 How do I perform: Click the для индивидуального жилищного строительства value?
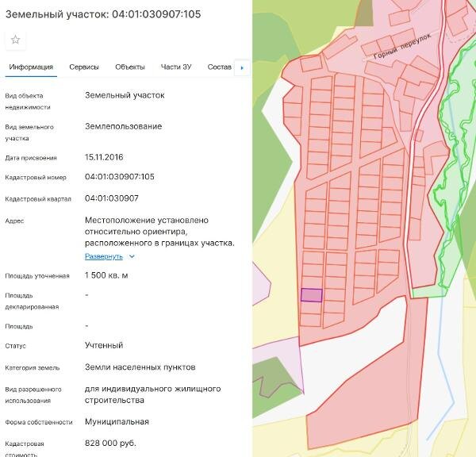click(152, 394)
